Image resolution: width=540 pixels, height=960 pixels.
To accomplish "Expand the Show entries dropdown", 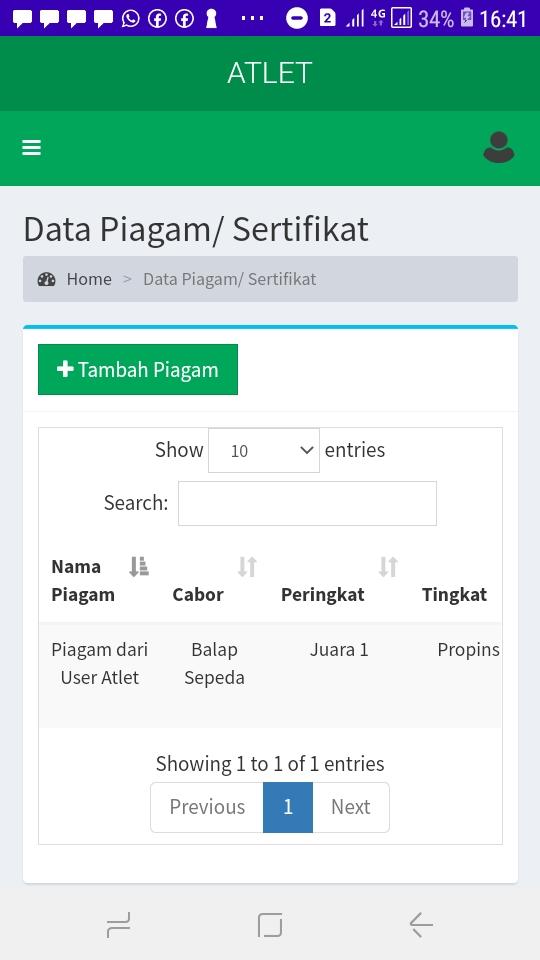I will point(264,451).
